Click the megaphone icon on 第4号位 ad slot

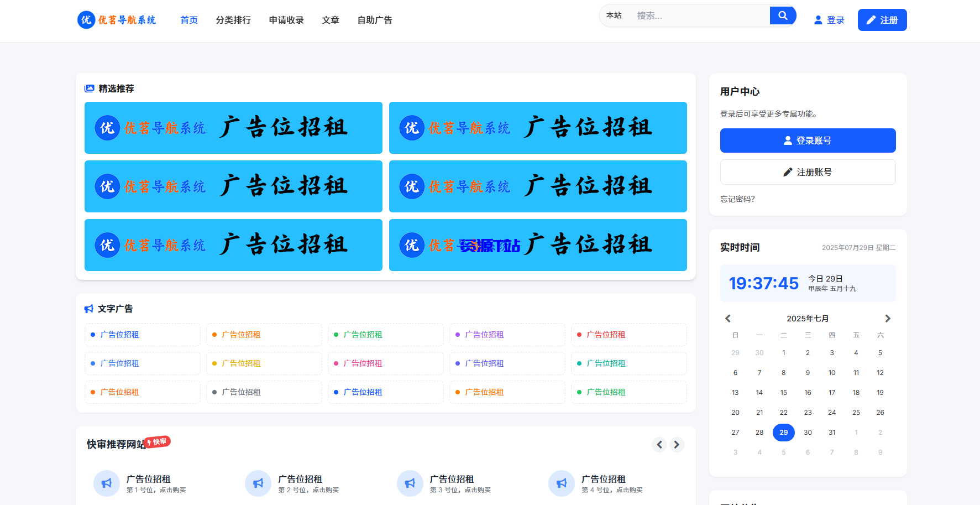[562, 483]
